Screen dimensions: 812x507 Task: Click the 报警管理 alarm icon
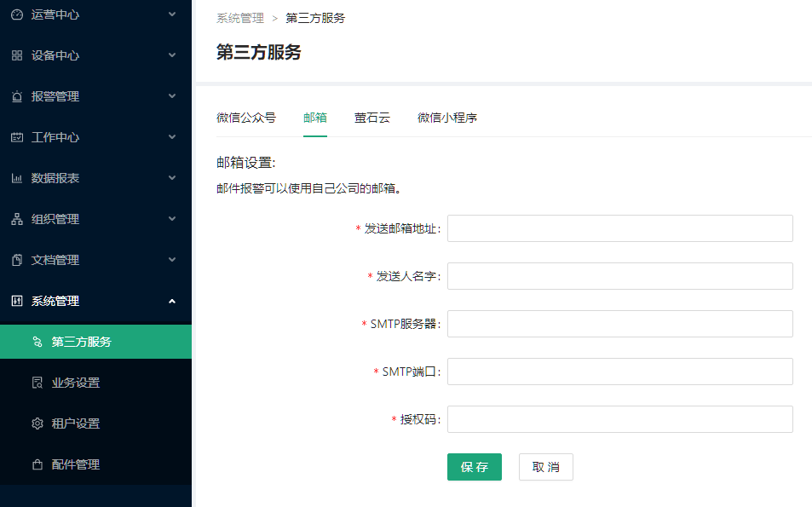pos(17,96)
